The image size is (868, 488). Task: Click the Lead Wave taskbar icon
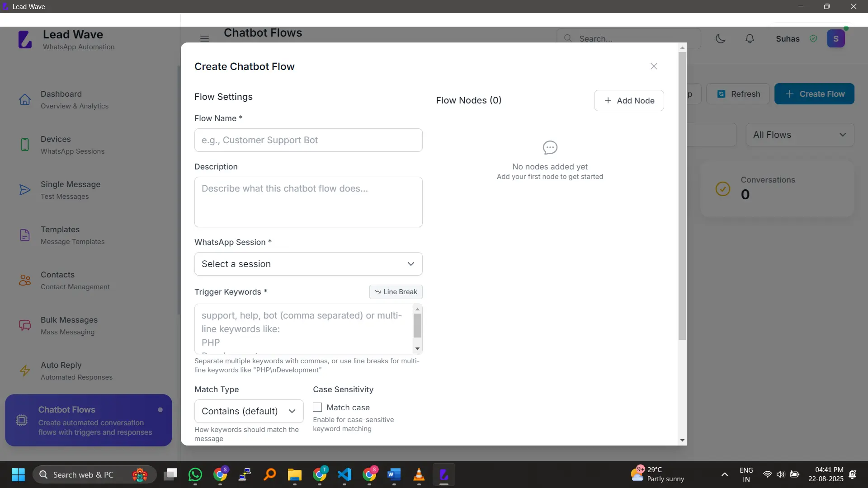(444, 474)
